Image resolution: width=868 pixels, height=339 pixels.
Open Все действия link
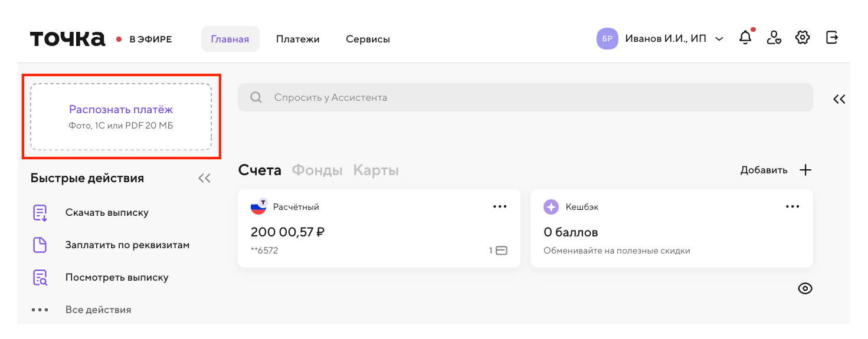98,310
